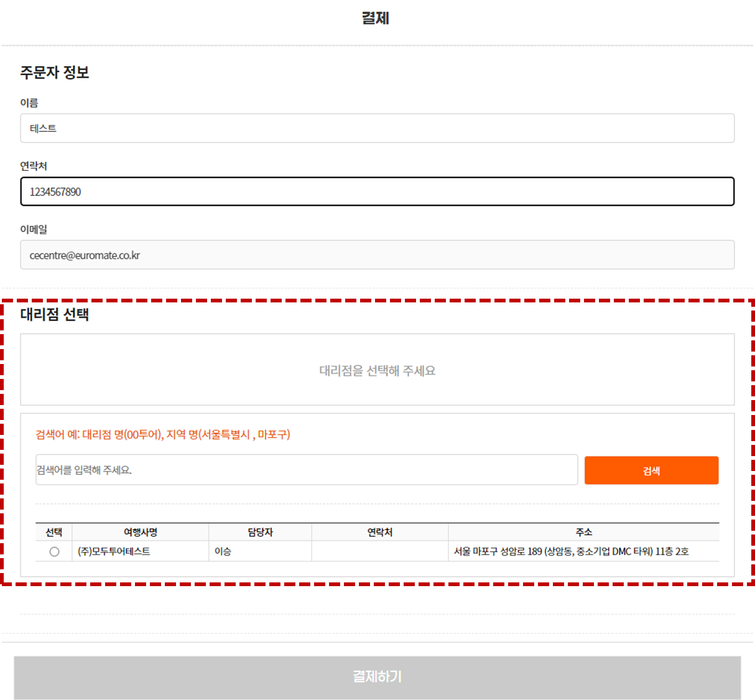The image size is (755, 700).
Task: Click the 이메일 field with cecentre@euromate.co.kr
Action: [377, 255]
